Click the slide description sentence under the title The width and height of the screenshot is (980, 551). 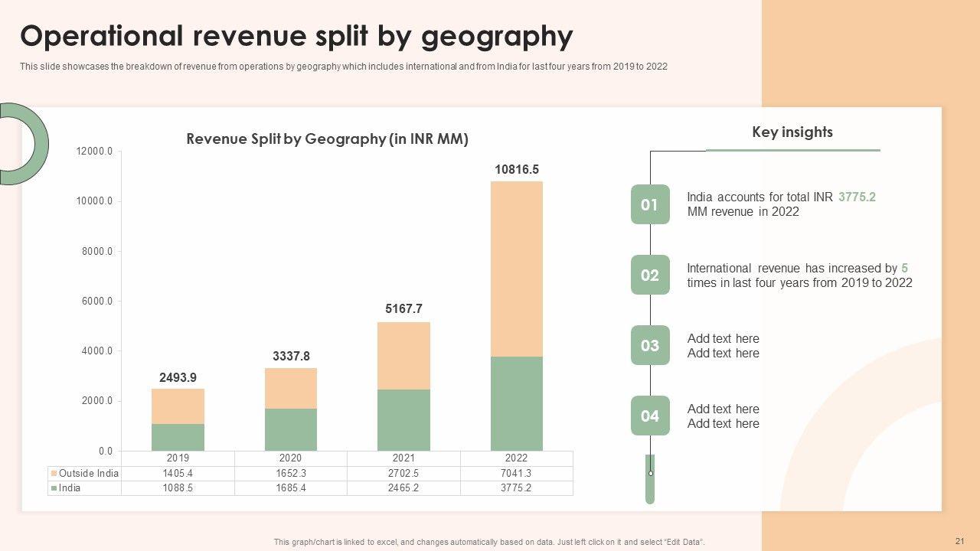pyautogui.click(x=344, y=67)
